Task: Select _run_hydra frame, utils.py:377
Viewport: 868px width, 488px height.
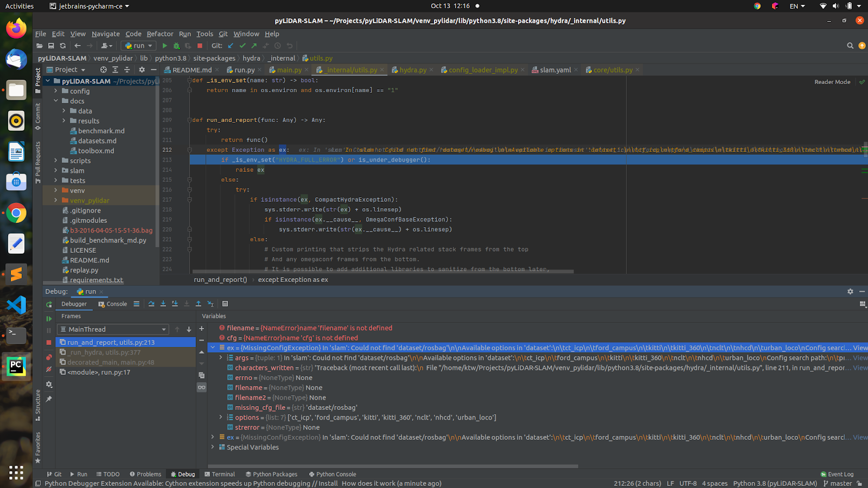Action: pos(126,352)
